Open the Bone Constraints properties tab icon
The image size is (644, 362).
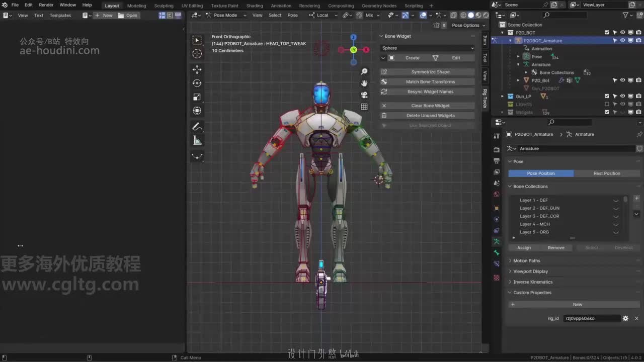[497, 264]
